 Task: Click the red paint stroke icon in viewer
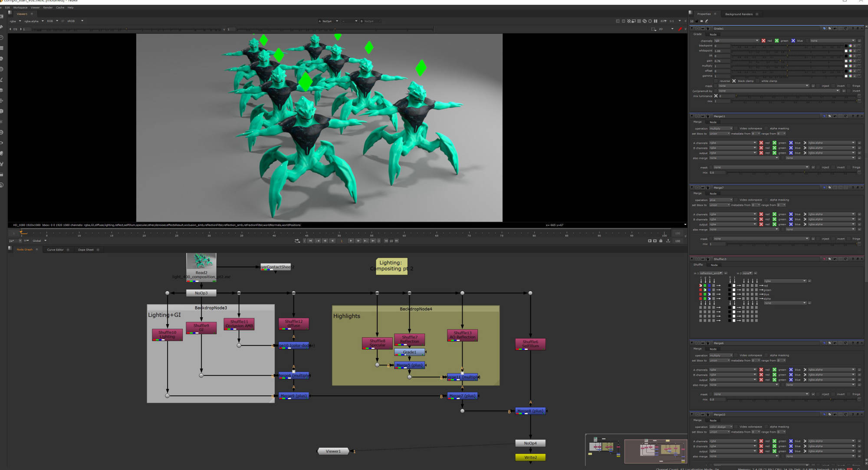[680, 29]
